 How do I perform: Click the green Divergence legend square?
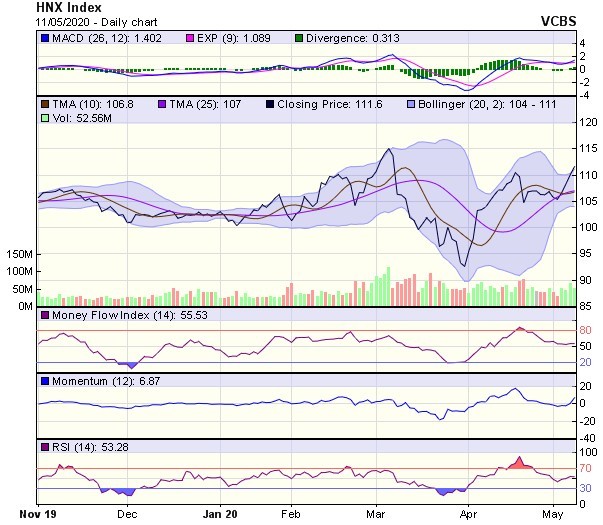coord(299,40)
